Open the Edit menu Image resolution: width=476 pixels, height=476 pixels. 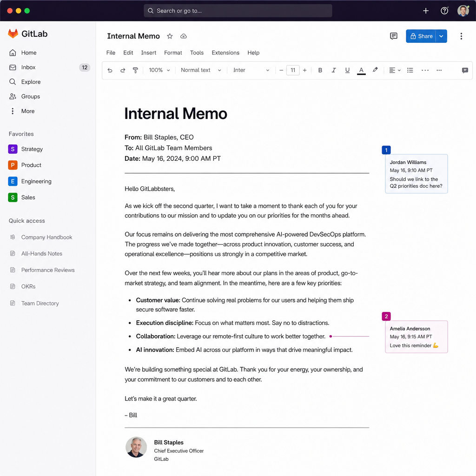128,53
